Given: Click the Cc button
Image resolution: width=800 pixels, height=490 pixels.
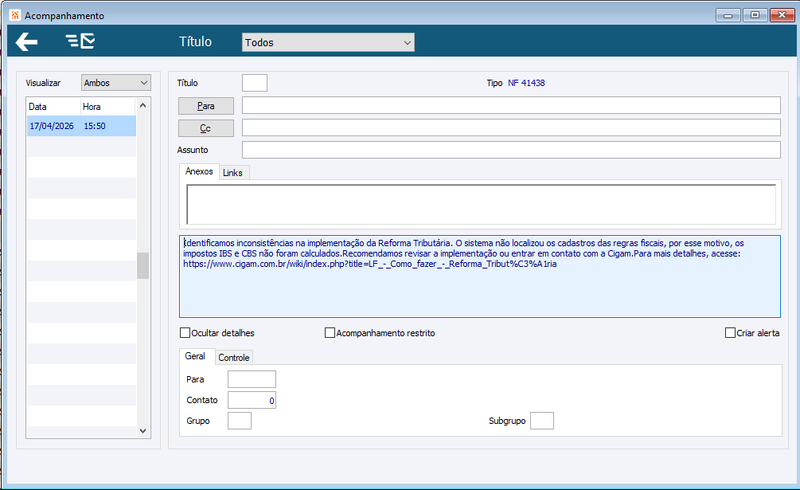Looking at the screenshot, I should click(206, 128).
